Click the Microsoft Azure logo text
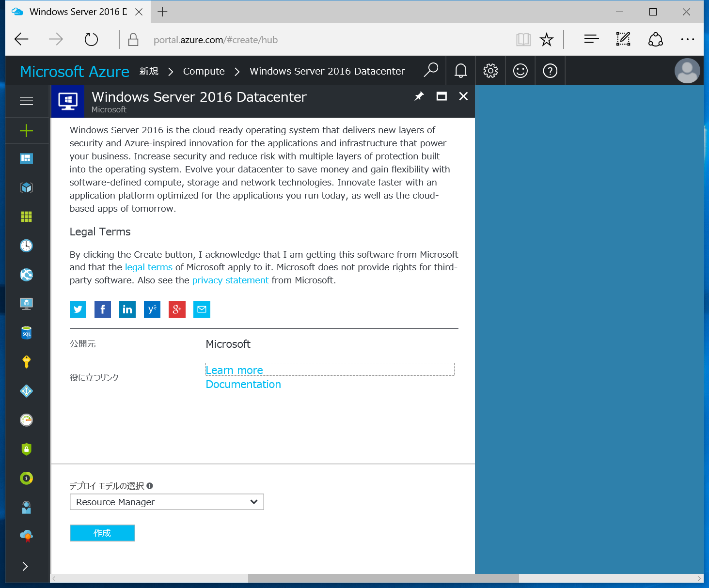Screen dimensions: 709x588 (x=75, y=71)
